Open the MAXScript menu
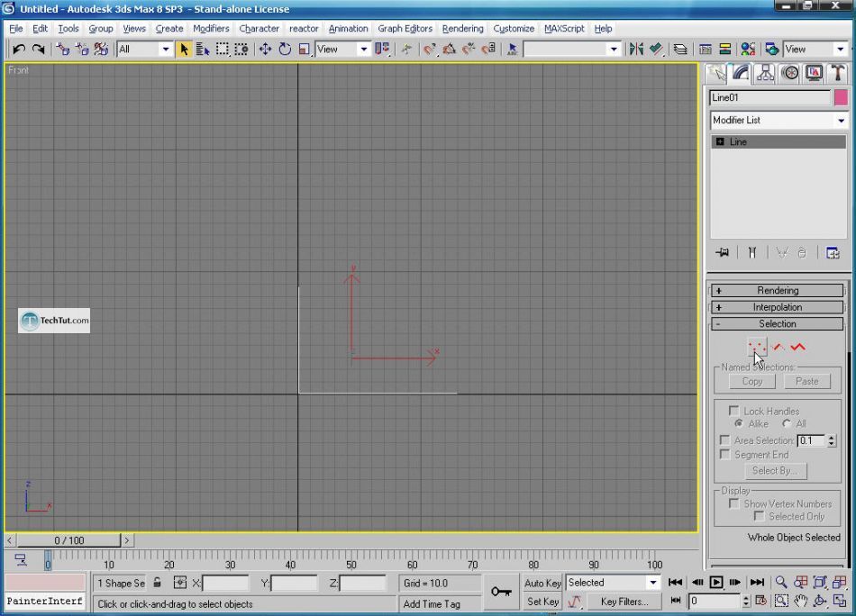 point(564,29)
